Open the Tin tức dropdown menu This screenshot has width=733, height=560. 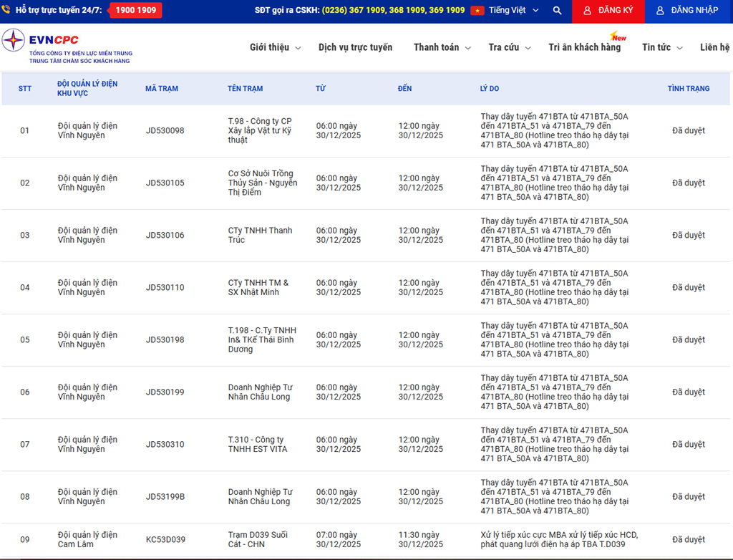click(661, 47)
